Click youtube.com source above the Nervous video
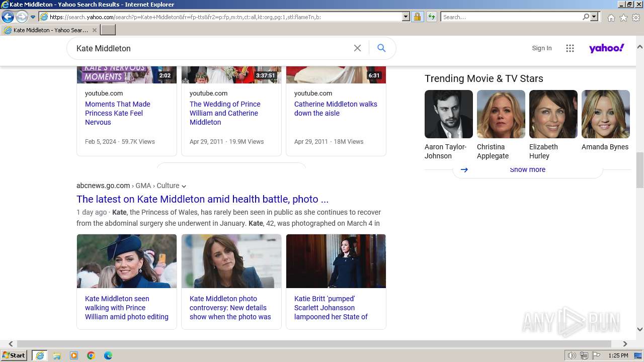This screenshot has width=644, height=362. click(104, 93)
